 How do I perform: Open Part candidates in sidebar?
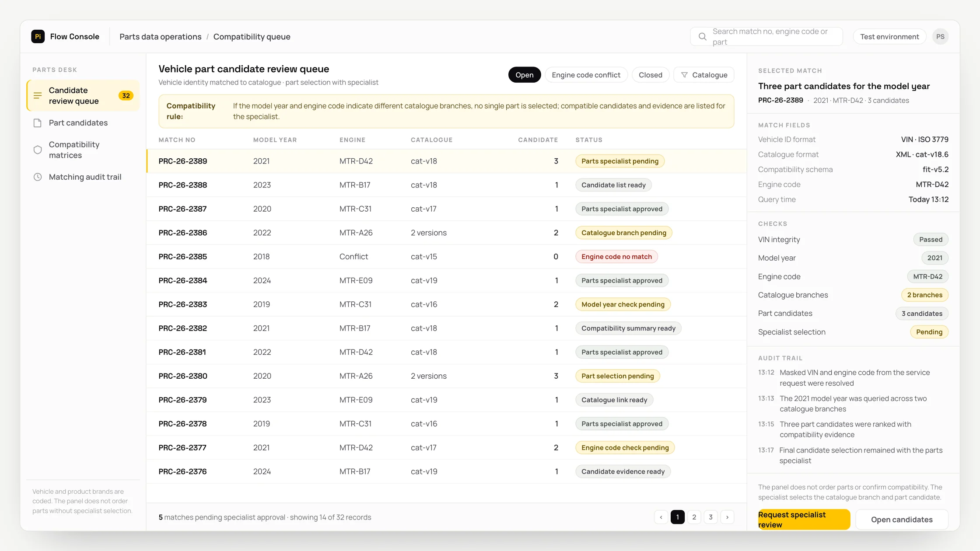83,123
